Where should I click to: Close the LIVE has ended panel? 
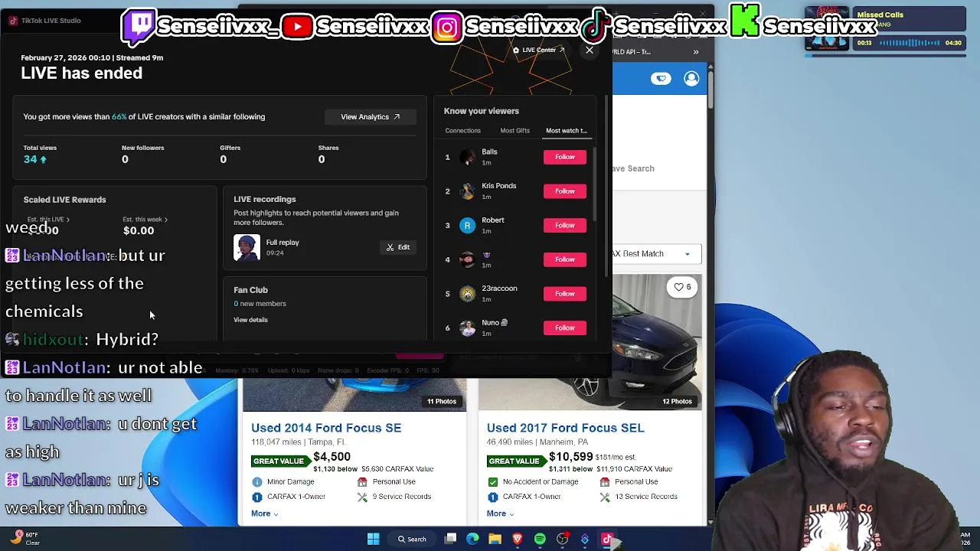(589, 51)
